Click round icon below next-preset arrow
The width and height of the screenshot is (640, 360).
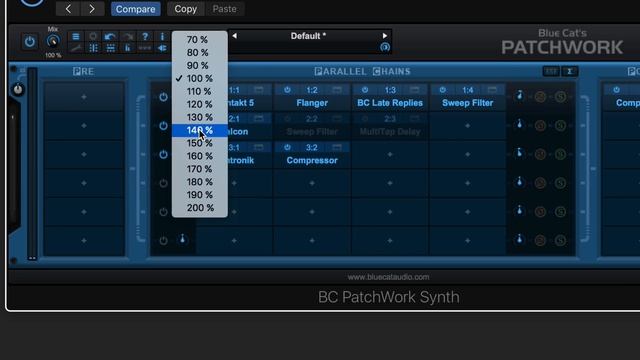[384, 47]
